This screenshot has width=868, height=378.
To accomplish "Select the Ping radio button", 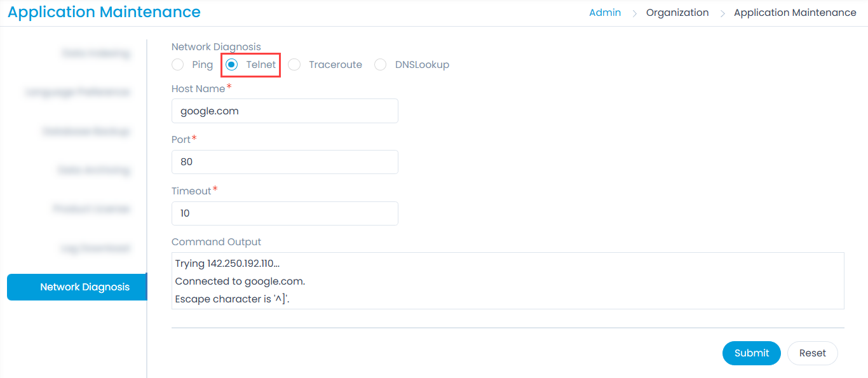I will [179, 65].
